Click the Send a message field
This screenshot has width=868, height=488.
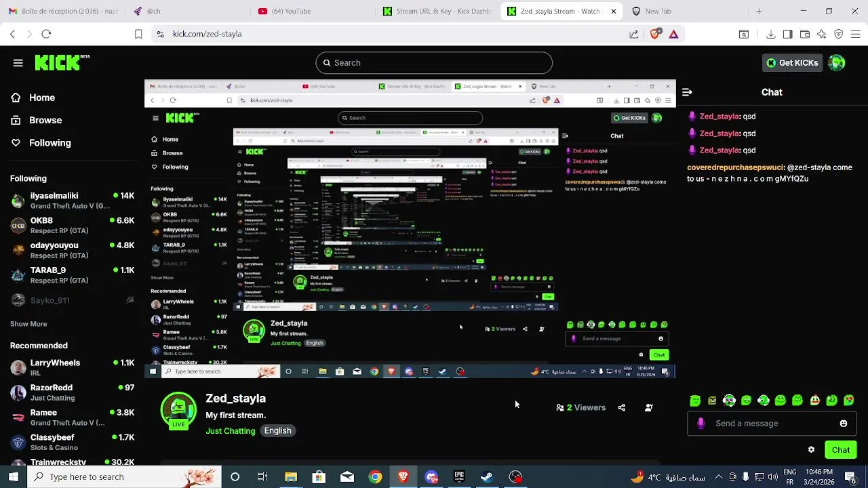771,424
